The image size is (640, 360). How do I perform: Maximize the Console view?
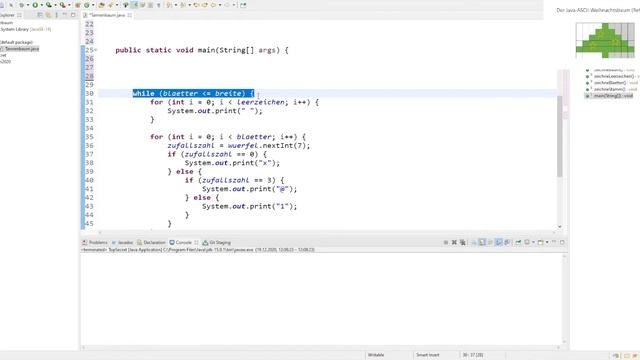(x=562, y=242)
